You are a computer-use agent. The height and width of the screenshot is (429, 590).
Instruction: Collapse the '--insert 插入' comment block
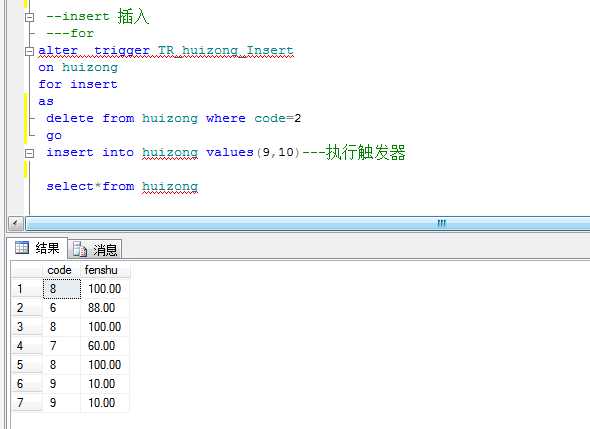click(29, 17)
